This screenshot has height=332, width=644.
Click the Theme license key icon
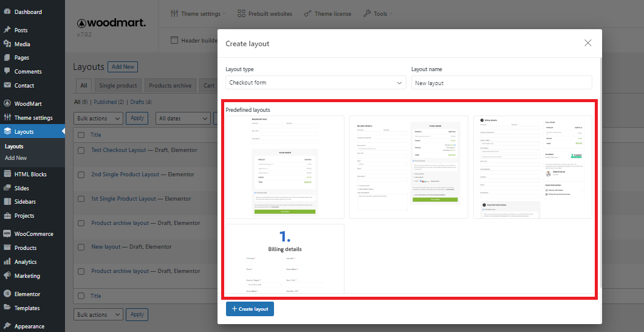tap(308, 13)
